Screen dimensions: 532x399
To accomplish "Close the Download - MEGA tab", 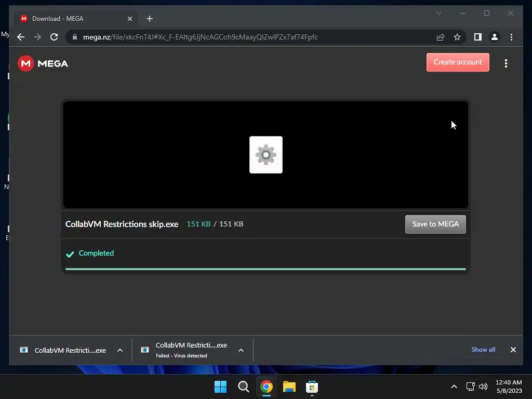I will (129, 19).
